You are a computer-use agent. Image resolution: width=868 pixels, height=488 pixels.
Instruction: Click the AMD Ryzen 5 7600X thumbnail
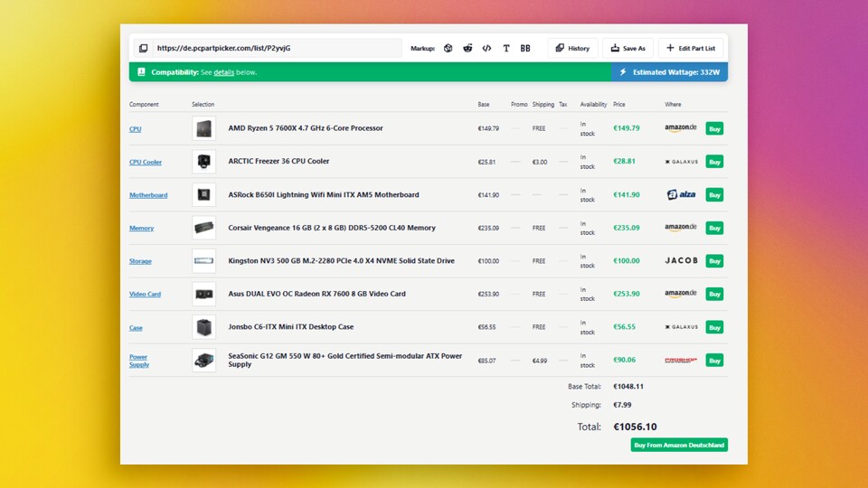(x=203, y=128)
